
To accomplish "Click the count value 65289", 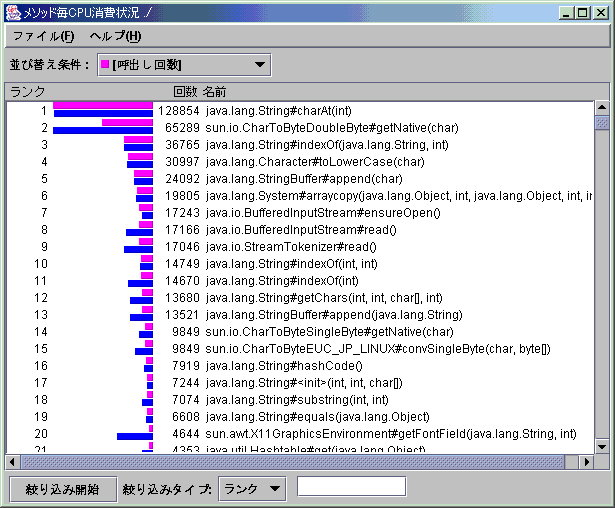I will point(182,127).
